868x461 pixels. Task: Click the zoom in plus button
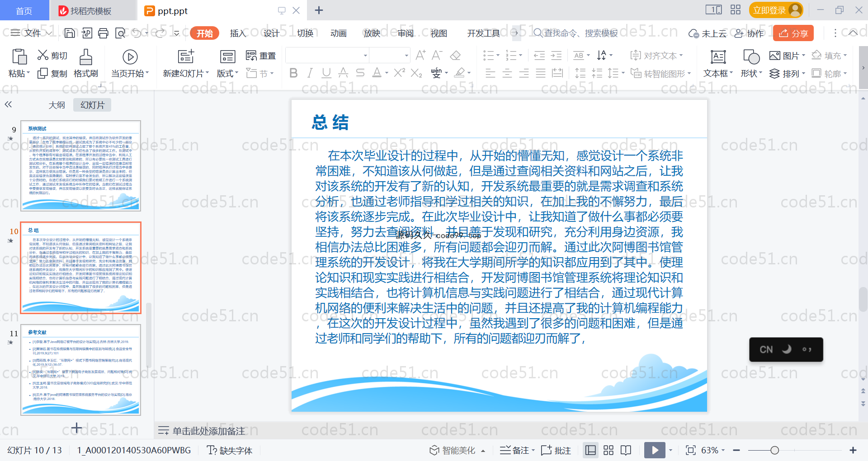(x=853, y=450)
